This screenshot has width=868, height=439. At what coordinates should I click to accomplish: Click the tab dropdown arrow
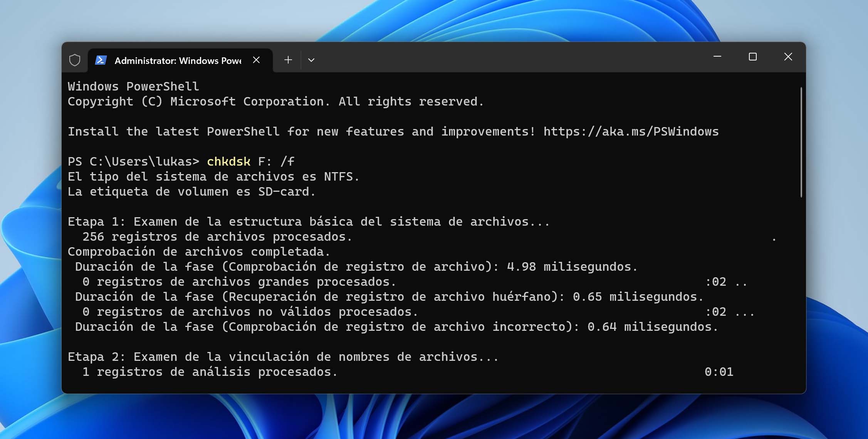click(311, 60)
